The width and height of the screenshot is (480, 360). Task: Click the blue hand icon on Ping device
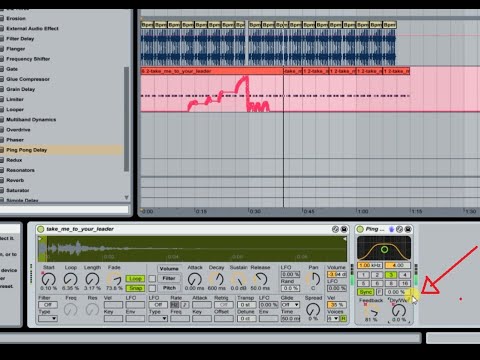[392, 229]
